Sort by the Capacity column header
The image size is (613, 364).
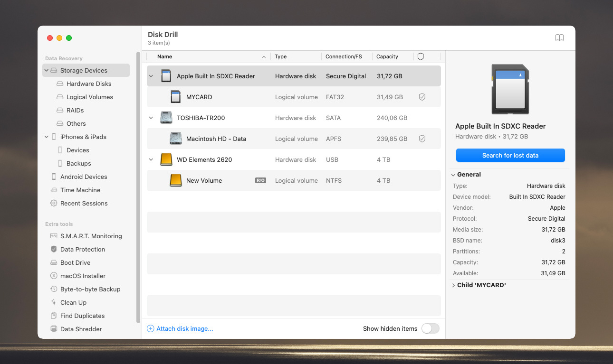pos(393,56)
